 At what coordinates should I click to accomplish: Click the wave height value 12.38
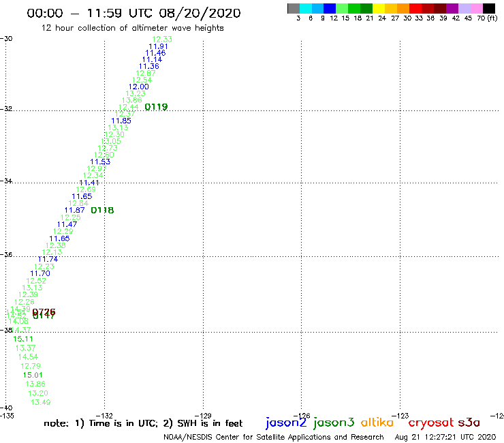tap(56, 245)
